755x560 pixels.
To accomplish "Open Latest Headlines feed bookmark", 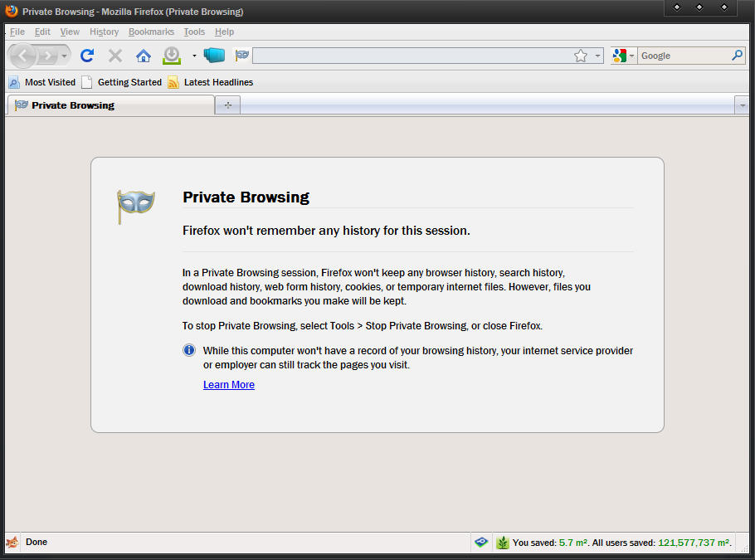I will point(211,82).
